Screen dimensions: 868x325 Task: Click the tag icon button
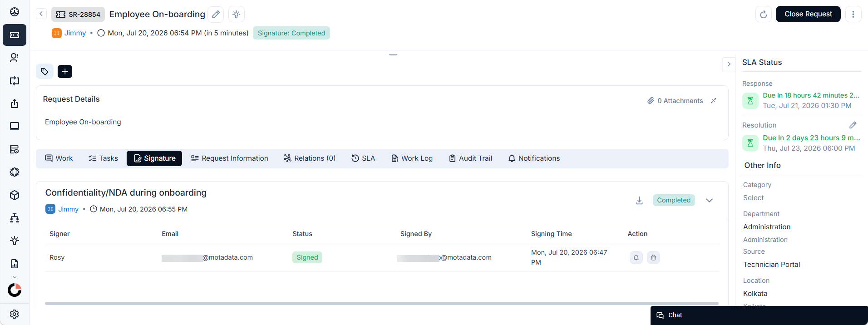click(44, 71)
